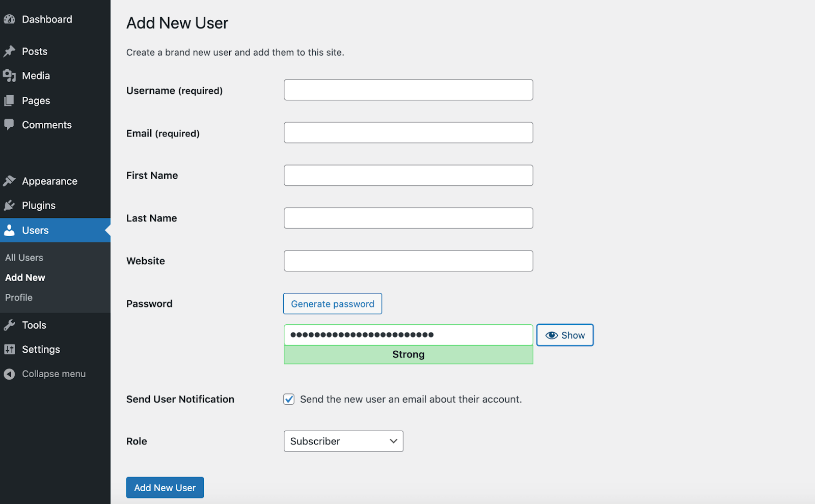Click the Comments speech bubble icon
This screenshot has width=815, height=504.
click(10, 125)
